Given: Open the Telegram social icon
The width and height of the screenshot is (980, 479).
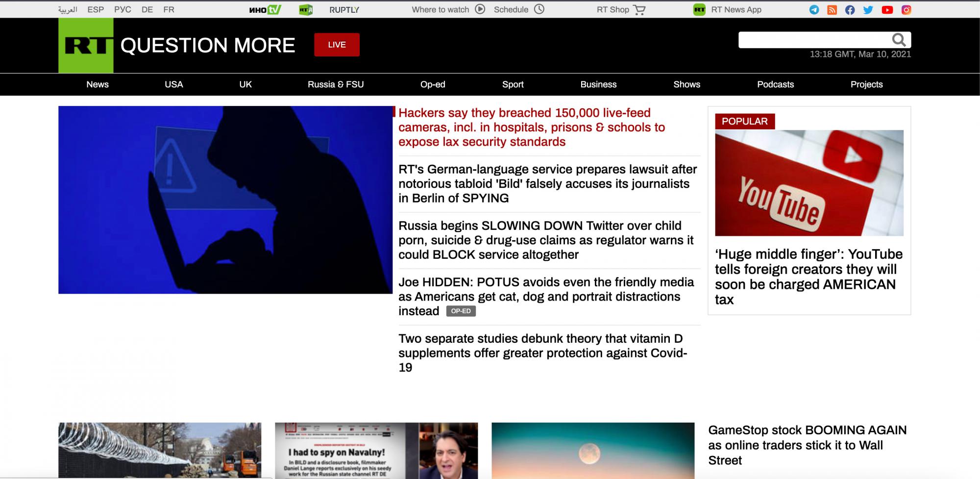Looking at the screenshot, I should [814, 10].
